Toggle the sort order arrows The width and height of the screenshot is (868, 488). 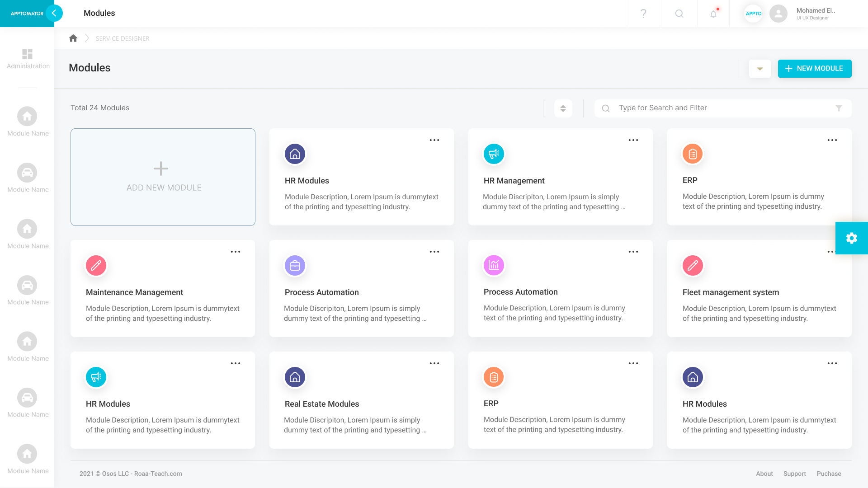(563, 108)
